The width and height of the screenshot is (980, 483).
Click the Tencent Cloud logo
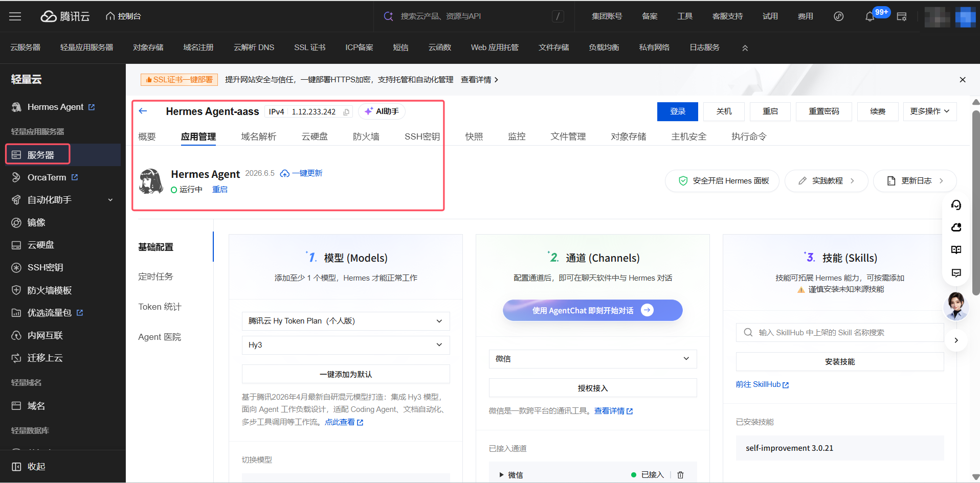coord(65,16)
